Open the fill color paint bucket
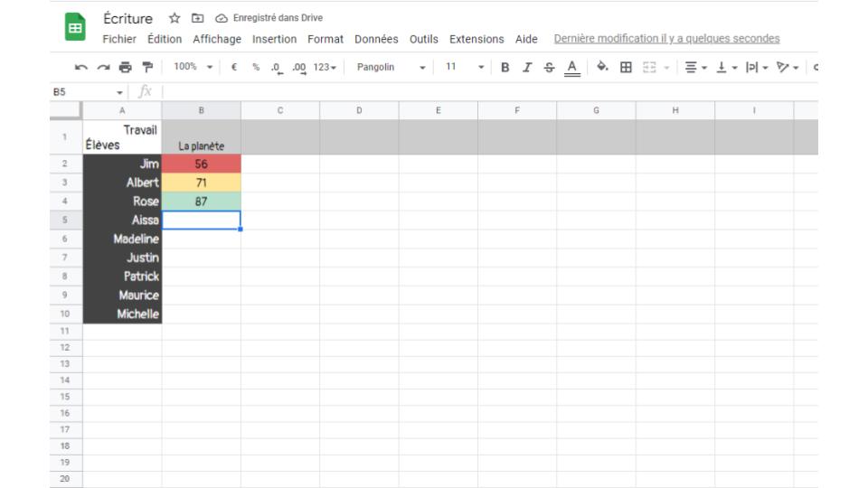Image resolution: width=868 pixels, height=488 pixels. click(x=602, y=67)
